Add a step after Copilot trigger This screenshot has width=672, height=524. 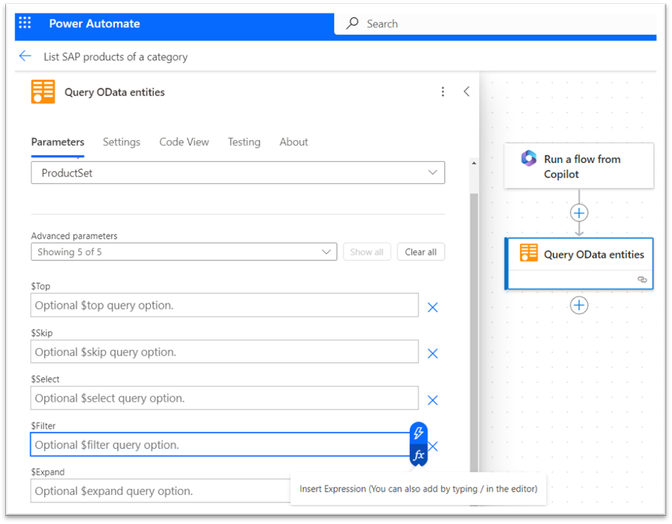coord(579,213)
